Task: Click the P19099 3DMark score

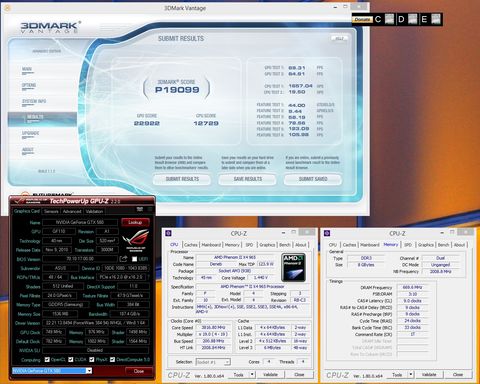Action: pos(177,90)
